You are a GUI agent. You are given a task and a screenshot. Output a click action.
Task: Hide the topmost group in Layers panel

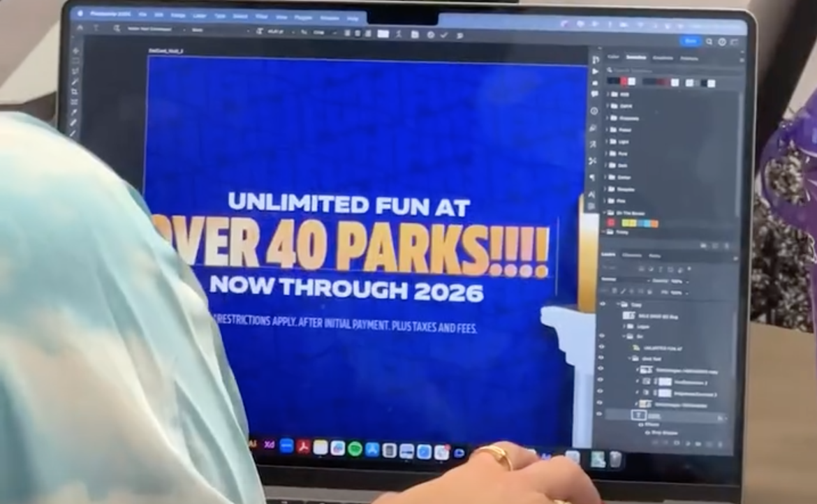[x=601, y=305]
